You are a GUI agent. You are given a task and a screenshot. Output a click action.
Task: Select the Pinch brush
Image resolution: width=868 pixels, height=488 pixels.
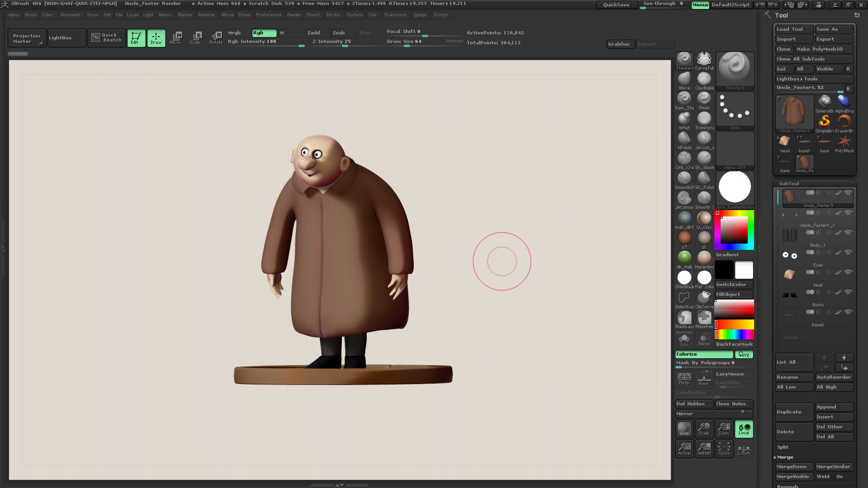point(704,101)
